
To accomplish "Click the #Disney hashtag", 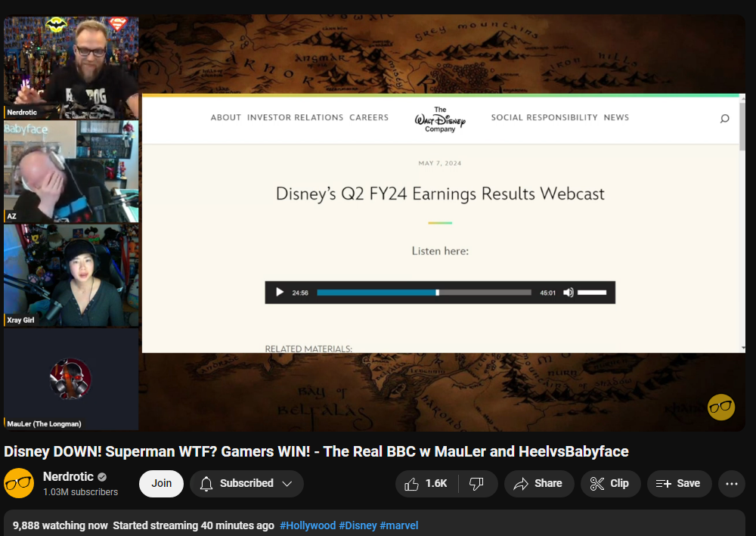I will pos(358,525).
